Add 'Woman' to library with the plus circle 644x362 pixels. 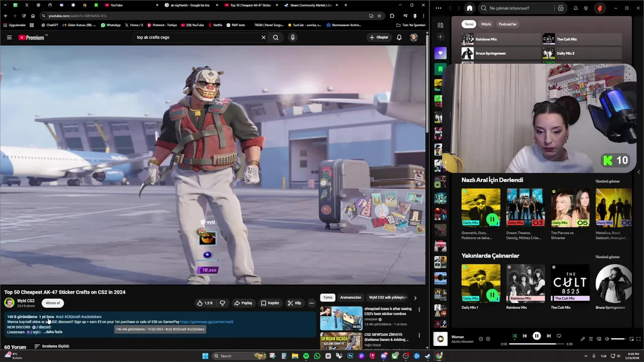click(488, 339)
